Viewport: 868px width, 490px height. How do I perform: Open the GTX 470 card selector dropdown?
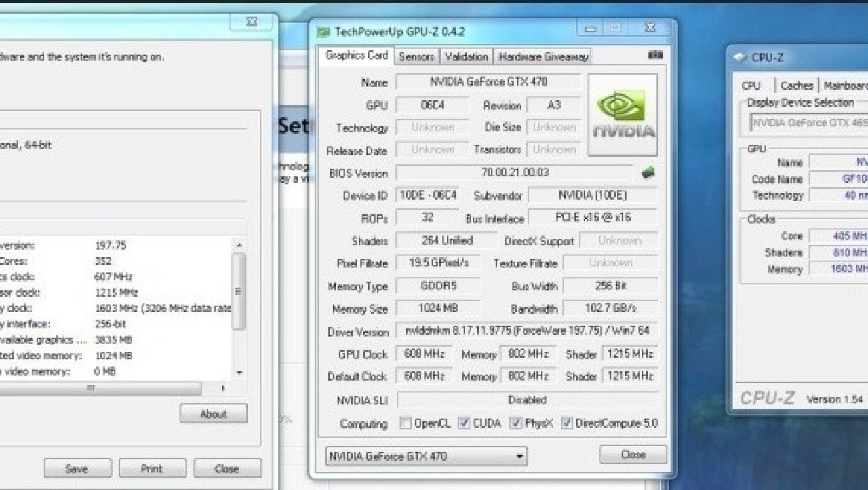(426, 456)
